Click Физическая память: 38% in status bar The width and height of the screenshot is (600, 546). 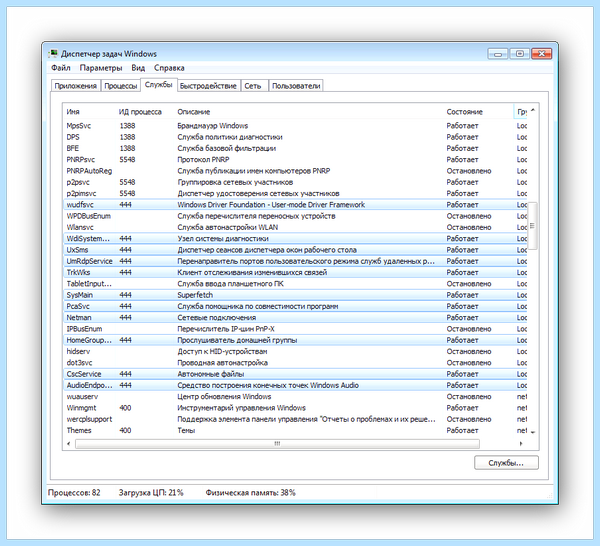(x=250, y=493)
